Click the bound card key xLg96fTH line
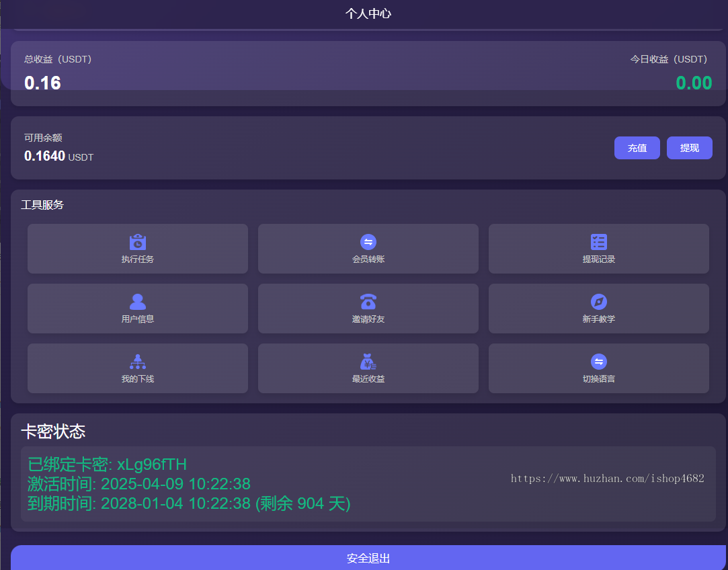The height and width of the screenshot is (570, 728). (x=108, y=464)
